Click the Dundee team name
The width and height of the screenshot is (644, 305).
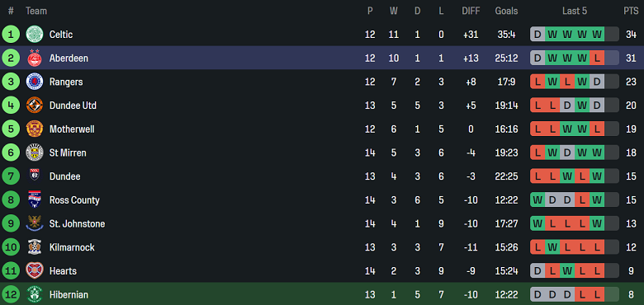(x=65, y=176)
